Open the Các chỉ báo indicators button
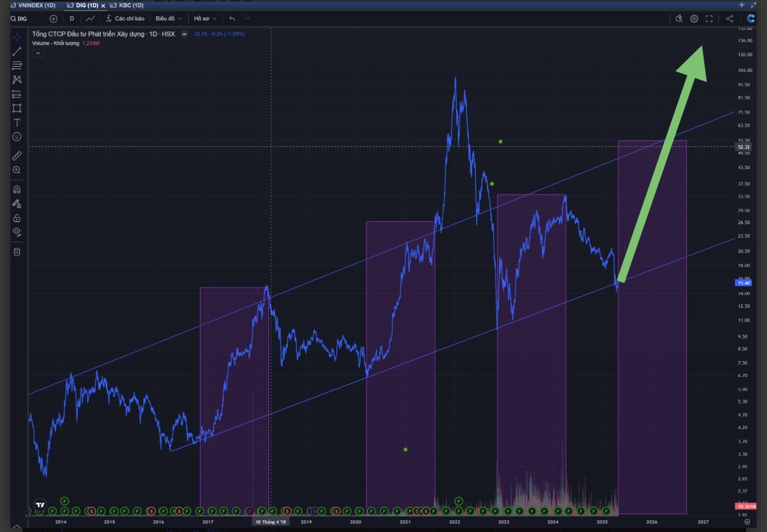This screenshot has width=767, height=532. [x=125, y=19]
